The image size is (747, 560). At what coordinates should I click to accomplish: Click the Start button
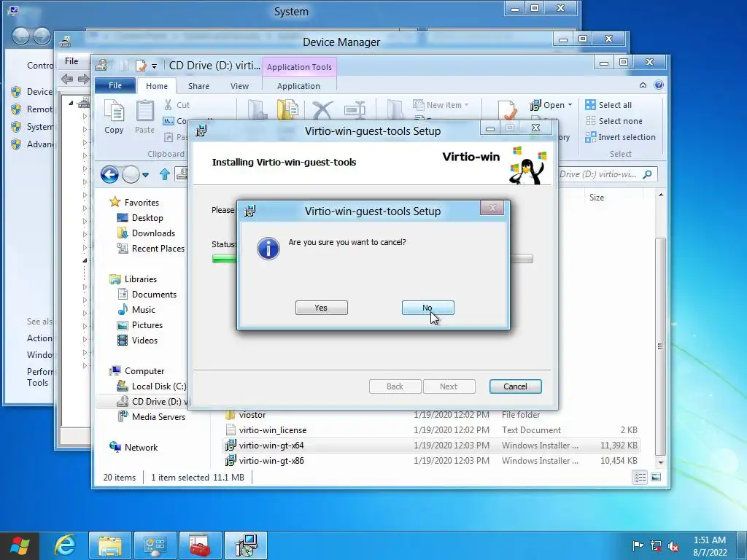click(19, 545)
